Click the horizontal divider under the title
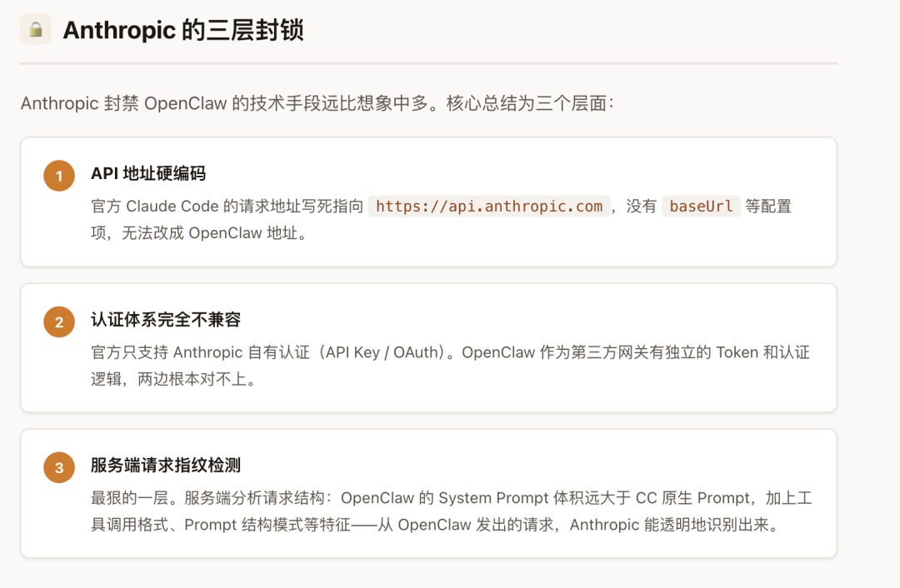Viewport: 900px width, 588px height. coord(428,63)
